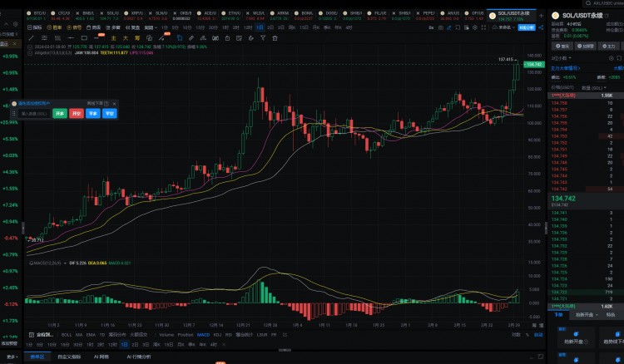Click the blue 平多 close long button

point(93,114)
